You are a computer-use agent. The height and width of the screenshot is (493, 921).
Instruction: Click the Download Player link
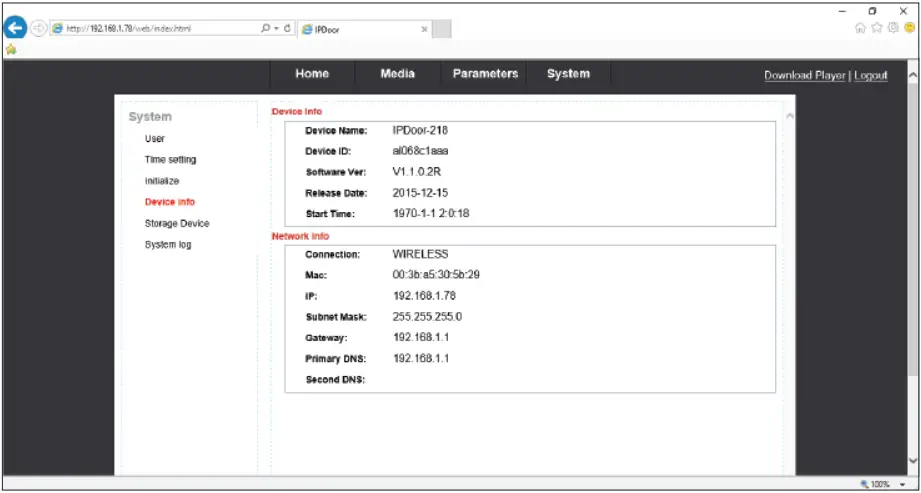pos(805,76)
